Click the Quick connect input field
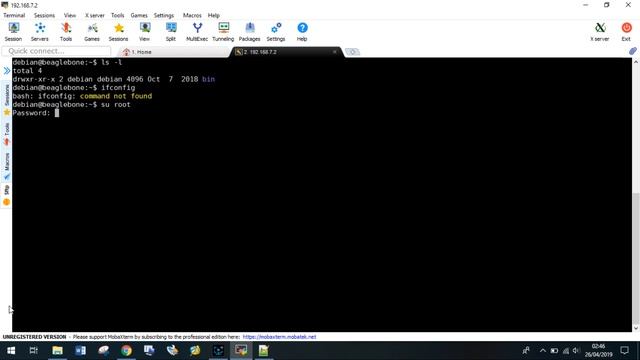The image size is (640, 360). click(56, 51)
